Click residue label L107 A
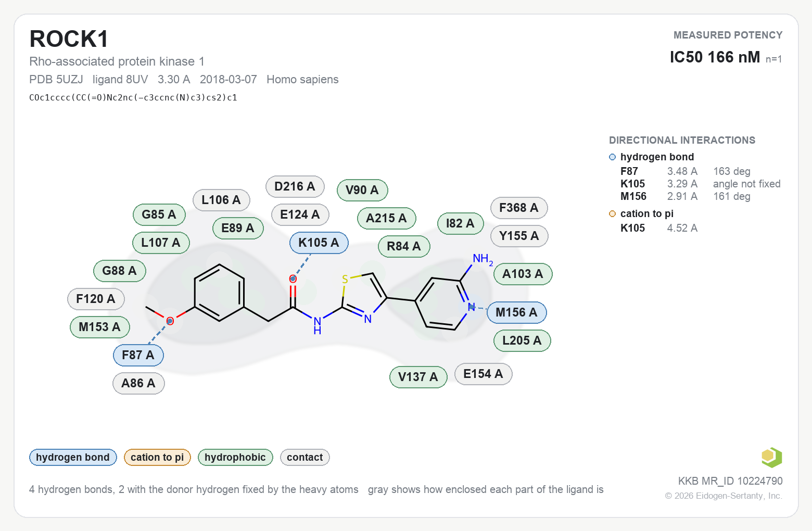 161,243
